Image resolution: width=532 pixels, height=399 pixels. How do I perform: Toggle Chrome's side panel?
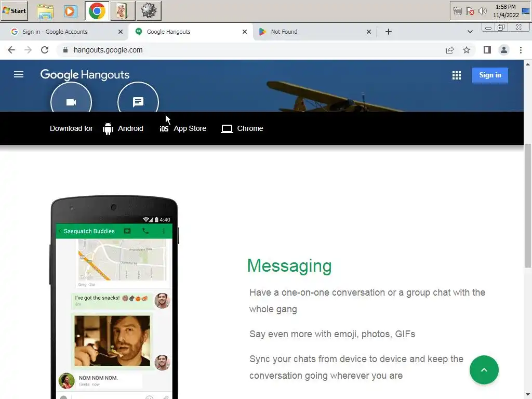coord(487,50)
